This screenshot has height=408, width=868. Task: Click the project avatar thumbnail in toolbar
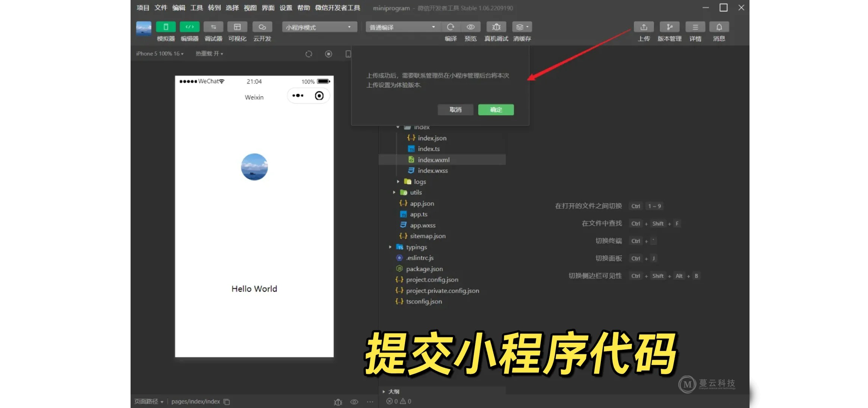[144, 28]
